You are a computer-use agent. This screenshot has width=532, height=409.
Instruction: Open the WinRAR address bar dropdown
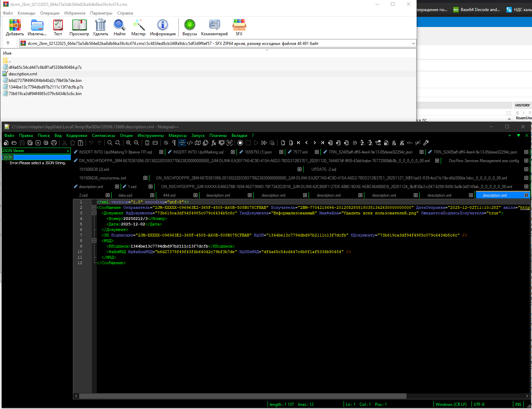[413, 44]
